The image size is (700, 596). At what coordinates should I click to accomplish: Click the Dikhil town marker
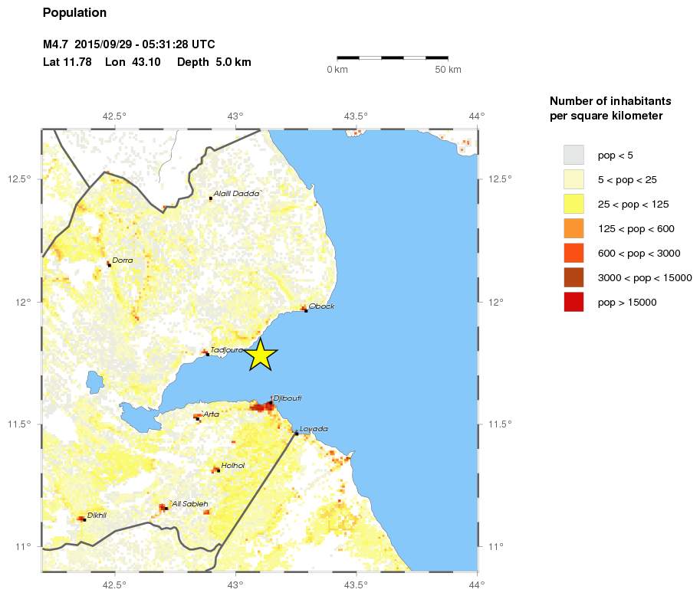coord(84,519)
